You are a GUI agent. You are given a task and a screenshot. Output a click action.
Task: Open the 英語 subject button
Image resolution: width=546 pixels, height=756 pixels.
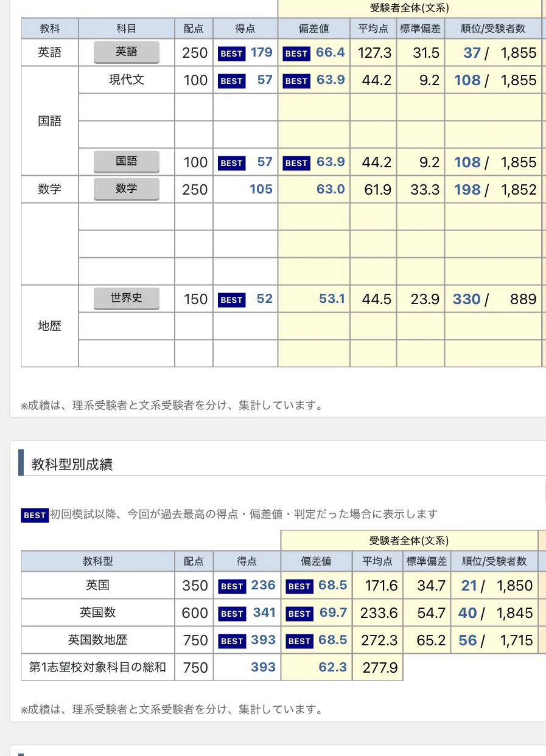[x=127, y=52]
